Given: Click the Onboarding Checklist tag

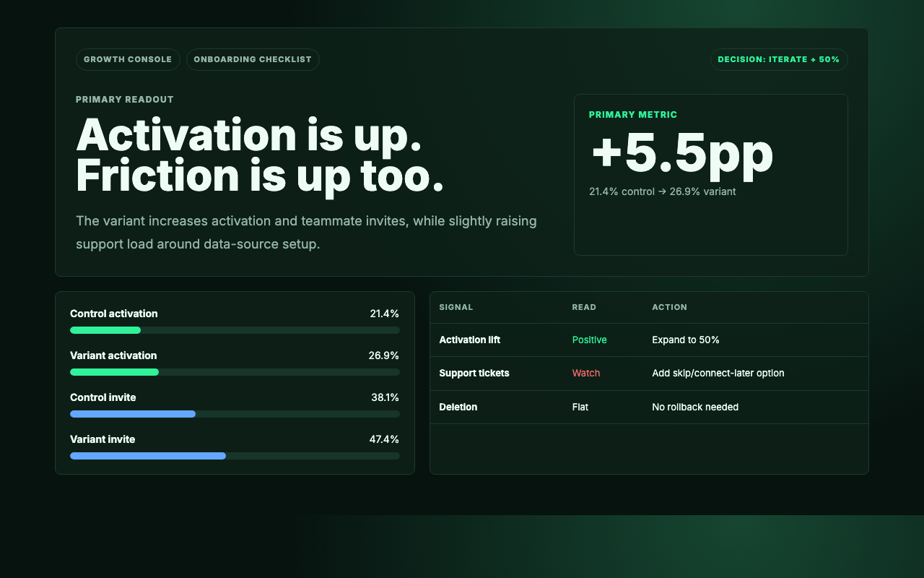Looking at the screenshot, I should tap(253, 59).
